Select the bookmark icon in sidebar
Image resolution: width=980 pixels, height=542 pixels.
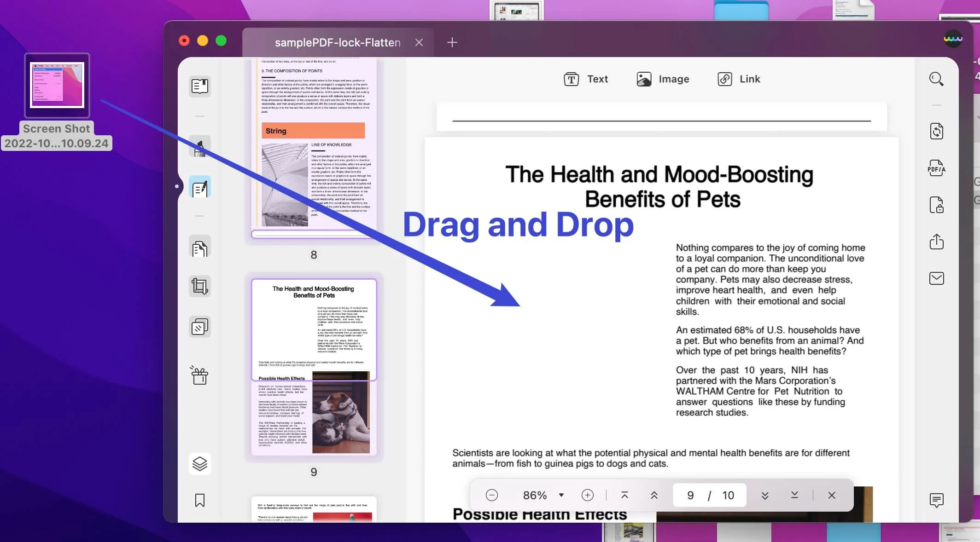point(200,500)
